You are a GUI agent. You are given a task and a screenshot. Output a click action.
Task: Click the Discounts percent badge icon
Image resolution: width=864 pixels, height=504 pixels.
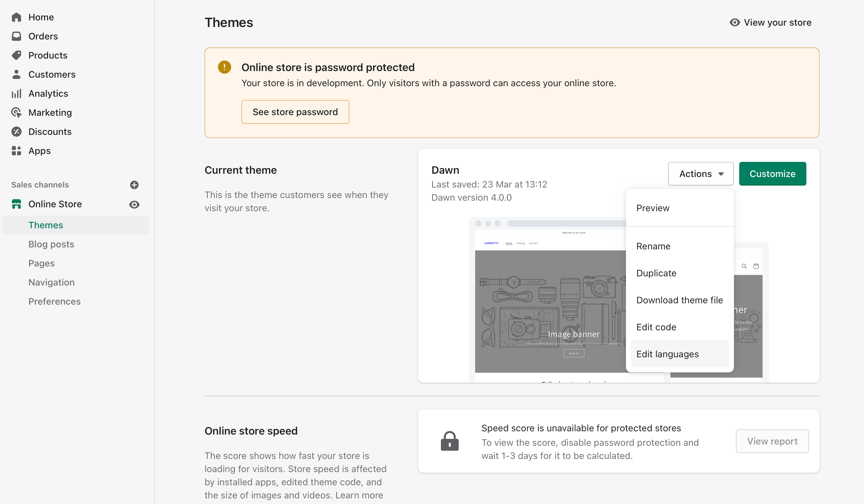[16, 132]
